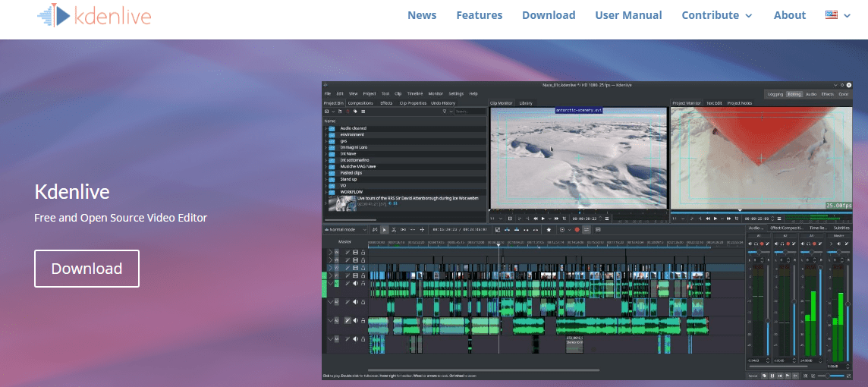Click the pencil effects icon on track A3
Viewport: 868px width, 387px height.
tap(348, 320)
